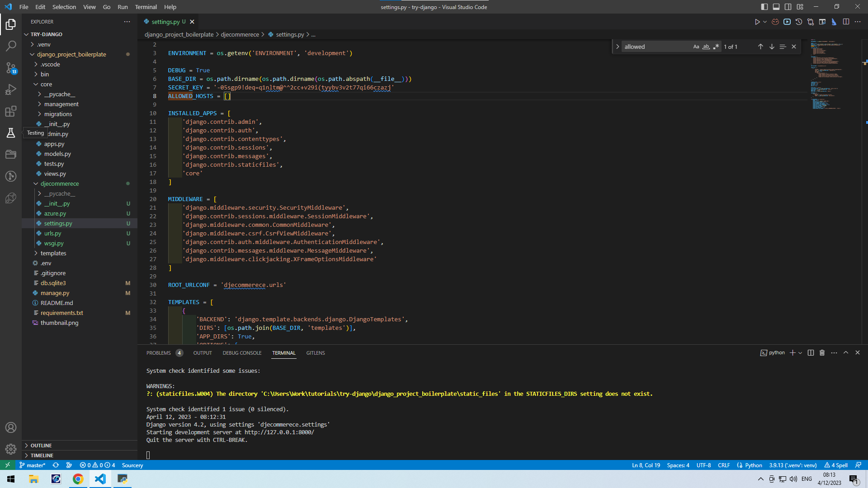Viewport: 868px width, 488px height.
Task: Toggle Match Case in find widget
Action: click(x=696, y=47)
